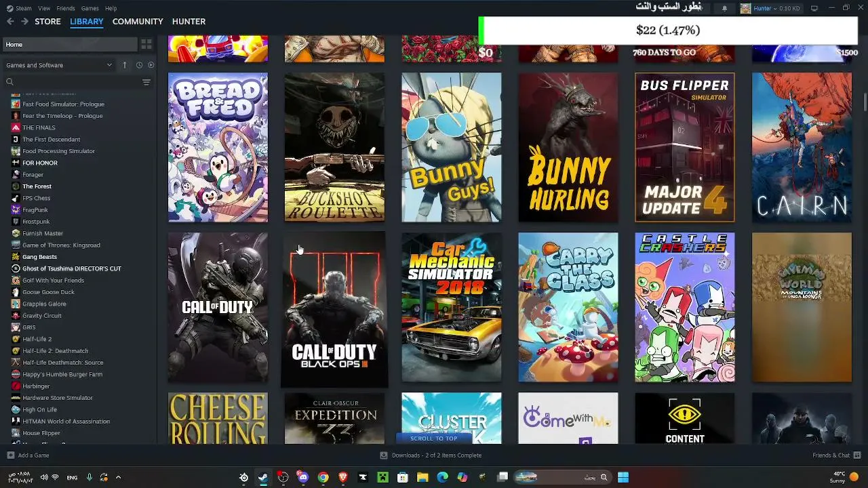Open the Buckshot Roulette game cover
This screenshot has height=488, width=868.
point(334,147)
